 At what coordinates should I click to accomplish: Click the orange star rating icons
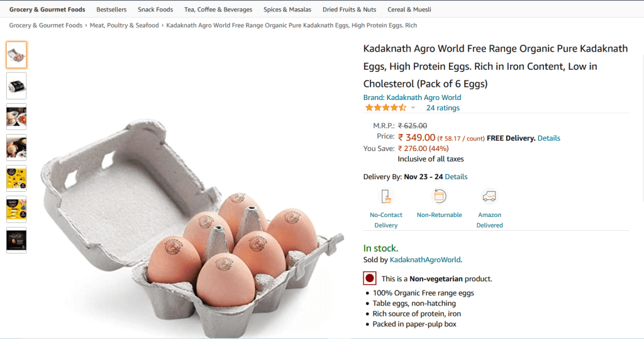coord(386,108)
